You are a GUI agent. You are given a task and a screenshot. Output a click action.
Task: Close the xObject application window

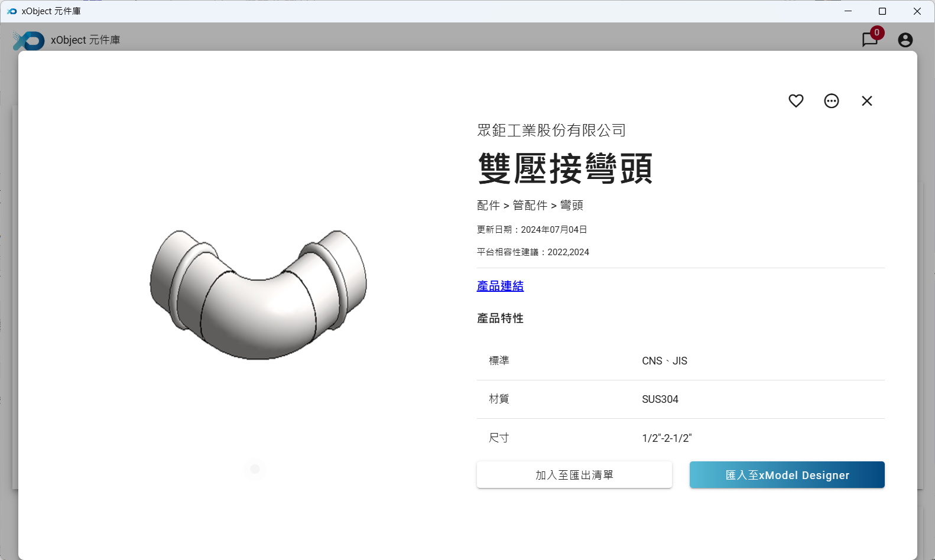pos(917,11)
